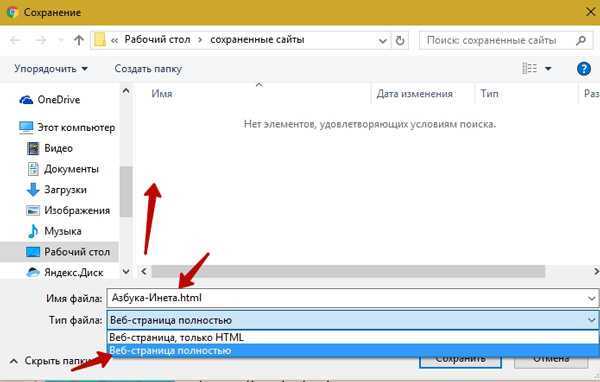The width and height of the screenshot is (600, 382).
Task: Go forward with the right arrow
Action: [x=41, y=40]
